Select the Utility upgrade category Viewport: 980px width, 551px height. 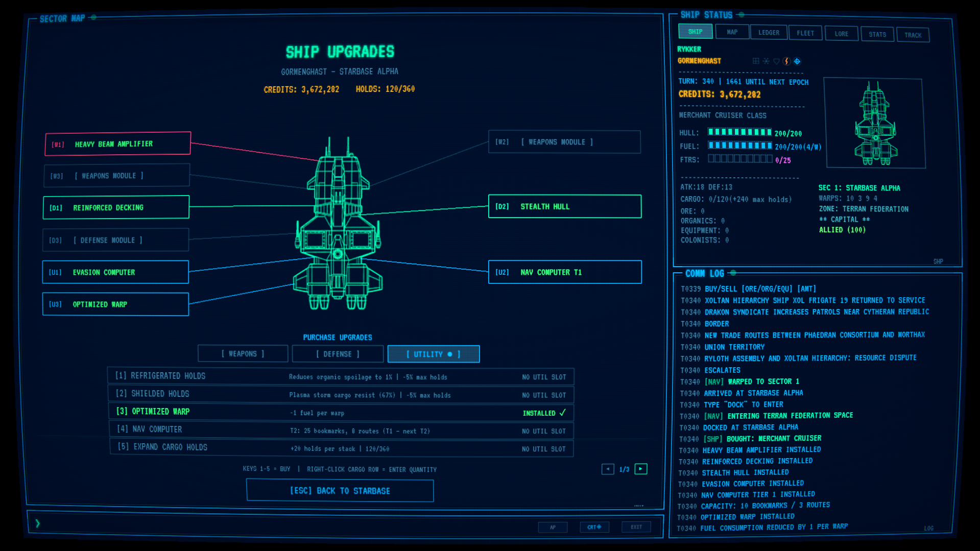(434, 354)
